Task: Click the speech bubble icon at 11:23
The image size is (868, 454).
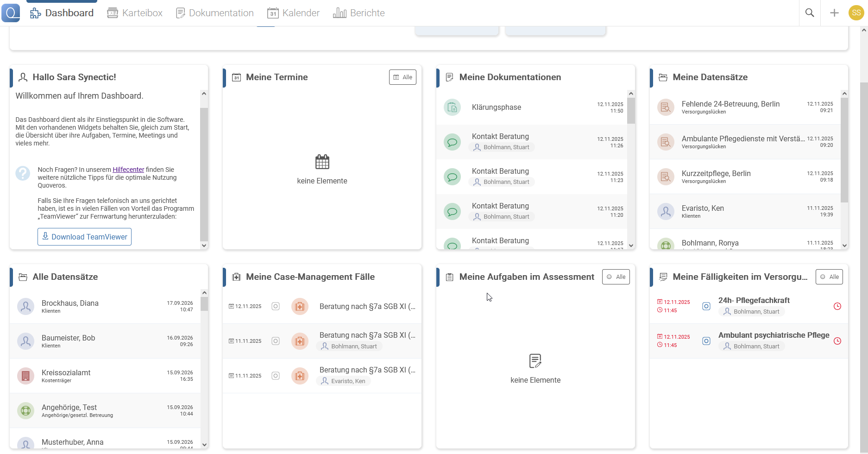Action: [452, 177]
